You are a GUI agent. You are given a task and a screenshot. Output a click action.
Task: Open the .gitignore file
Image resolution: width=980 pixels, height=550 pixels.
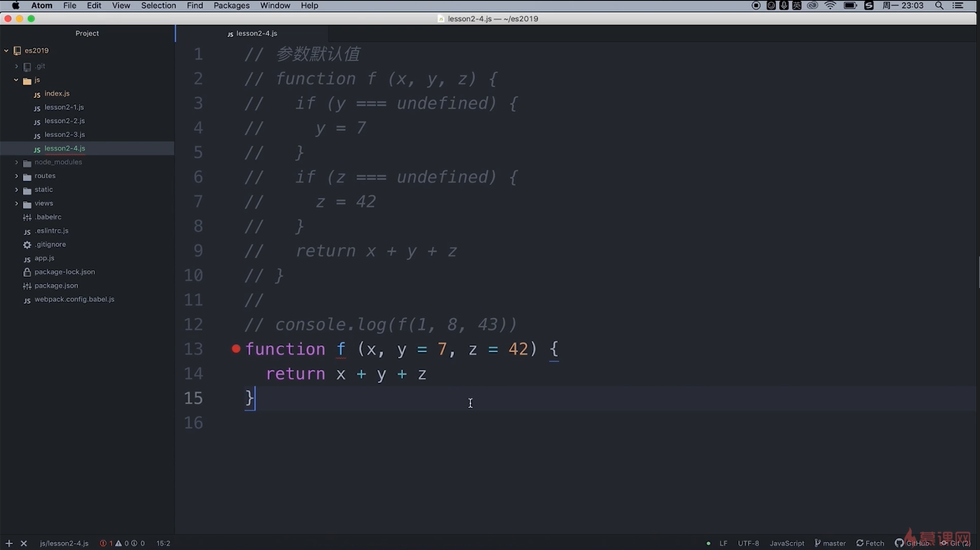point(50,245)
